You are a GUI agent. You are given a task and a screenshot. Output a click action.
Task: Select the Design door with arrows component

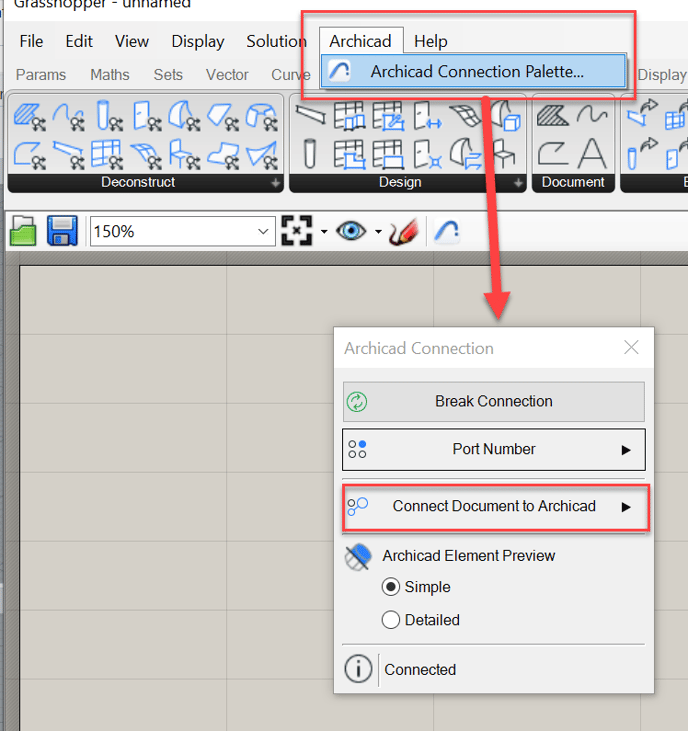click(x=427, y=116)
